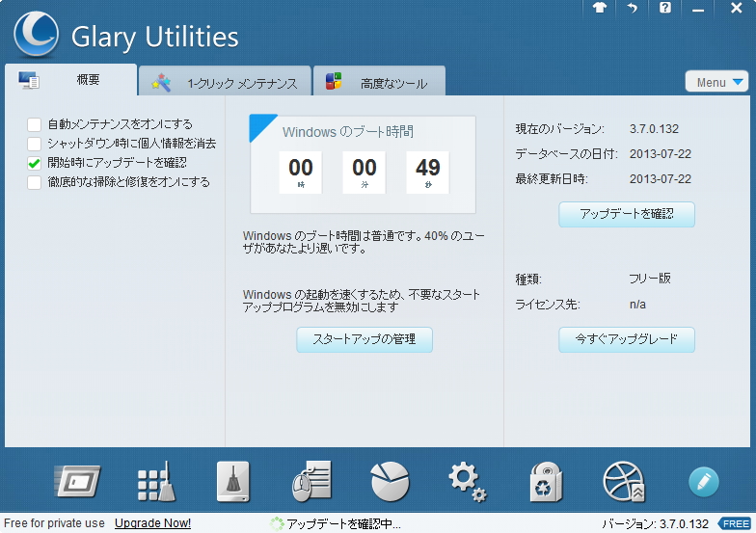Click the current version value 3.7.0.132
This screenshot has height=533, width=756.
[x=654, y=129]
